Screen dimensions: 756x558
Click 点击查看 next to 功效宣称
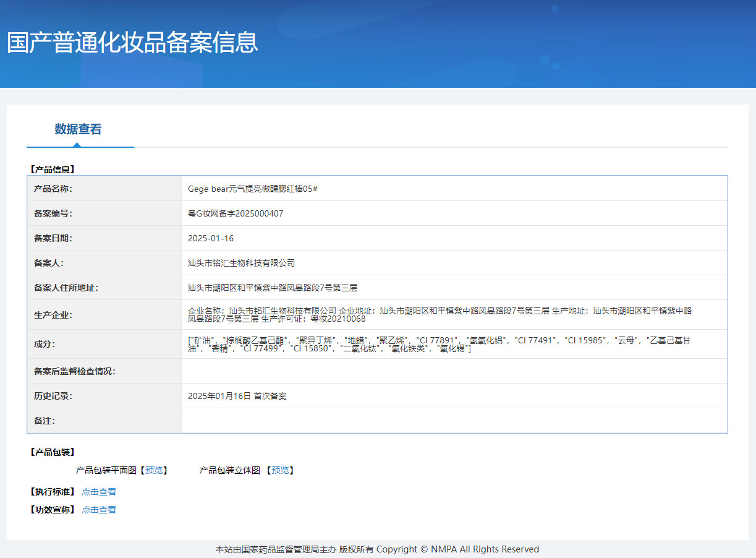[x=99, y=510]
